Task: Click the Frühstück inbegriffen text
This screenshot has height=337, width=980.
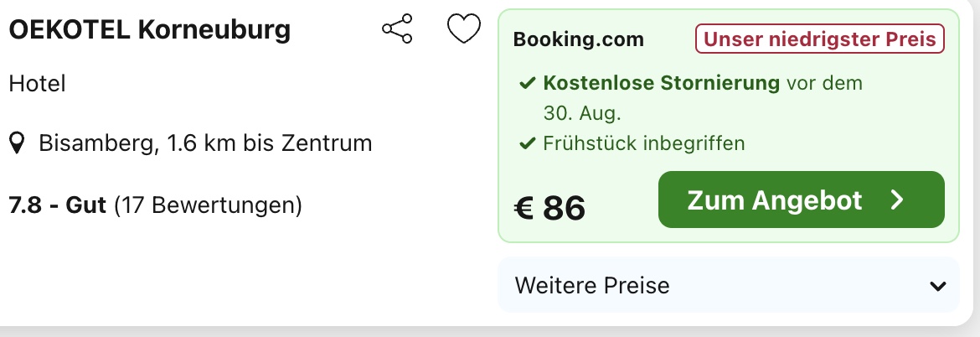Action: point(644,143)
